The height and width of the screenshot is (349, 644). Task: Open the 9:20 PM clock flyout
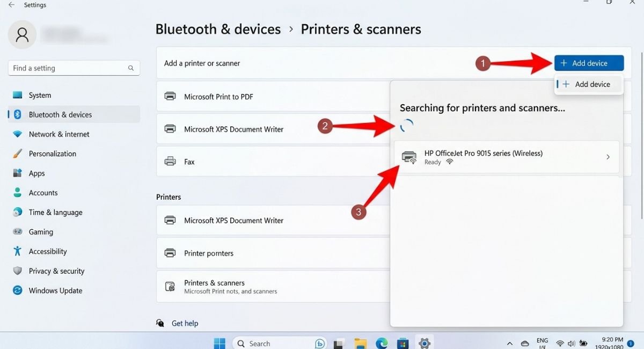click(609, 343)
